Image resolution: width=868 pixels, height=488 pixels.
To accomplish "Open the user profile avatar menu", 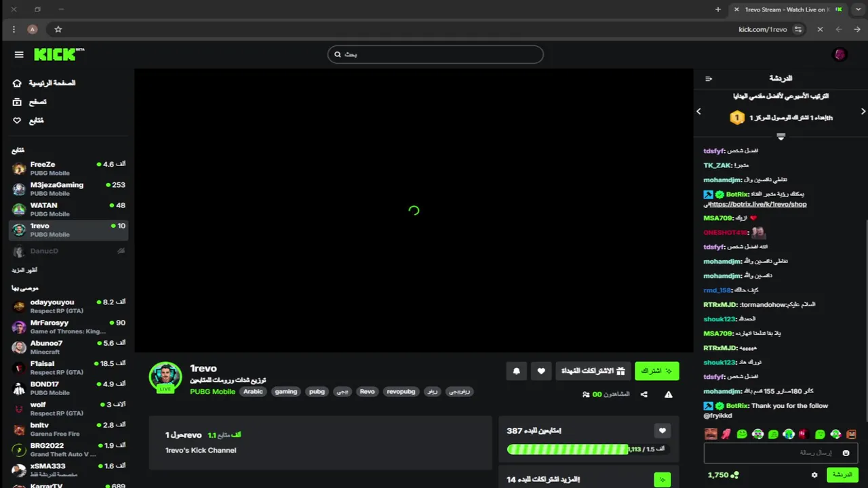I will pos(840,54).
